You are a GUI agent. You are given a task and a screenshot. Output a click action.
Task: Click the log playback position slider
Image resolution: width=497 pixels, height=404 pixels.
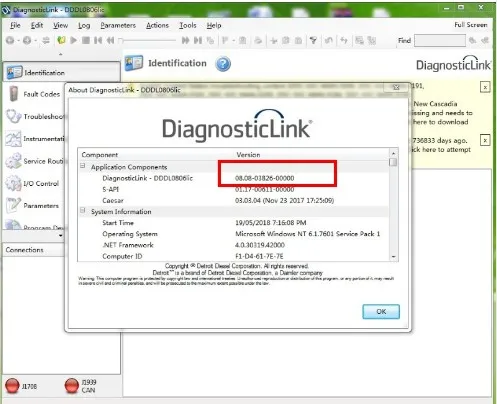point(147,40)
